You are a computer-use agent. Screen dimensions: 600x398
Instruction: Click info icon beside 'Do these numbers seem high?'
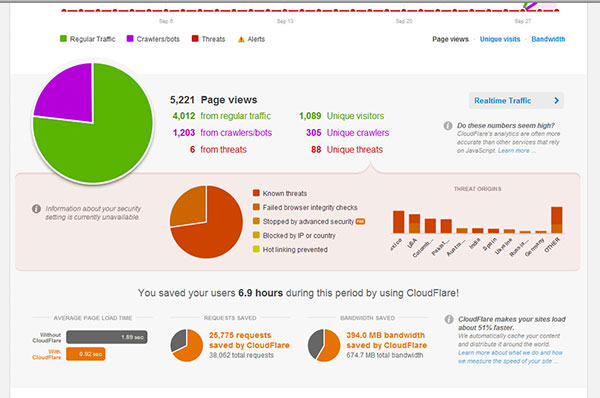pyautogui.click(x=448, y=126)
